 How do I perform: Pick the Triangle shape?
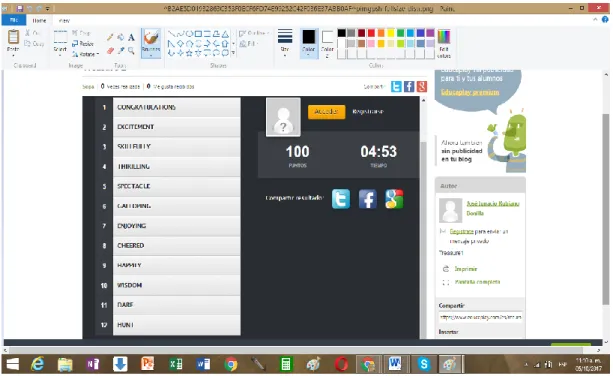[x=225, y=34]
